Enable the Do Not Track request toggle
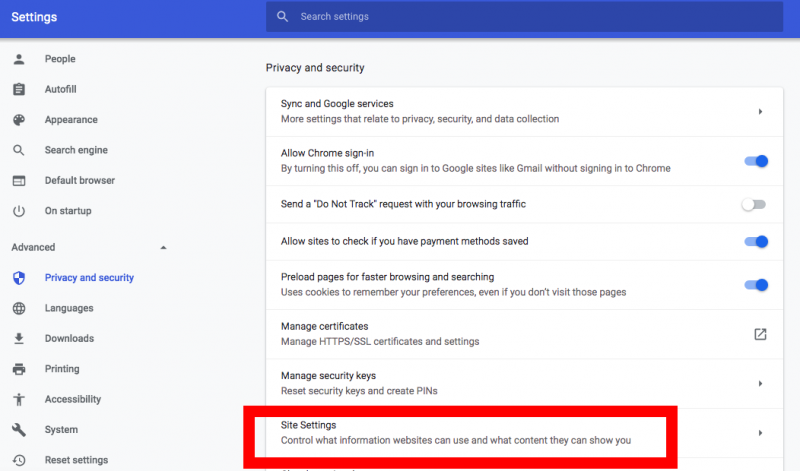Image resolution: width=800 pixels, height=471 pixels. pos(754,205)
